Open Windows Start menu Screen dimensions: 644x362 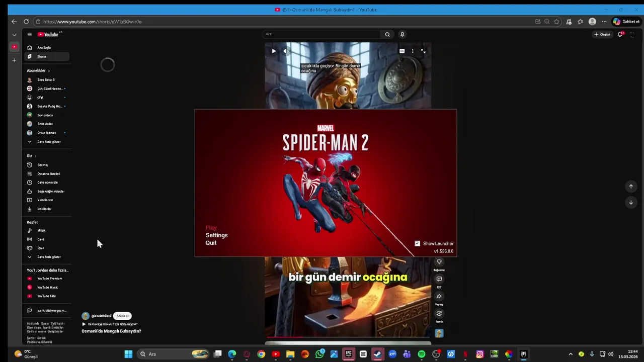point(128,354)
